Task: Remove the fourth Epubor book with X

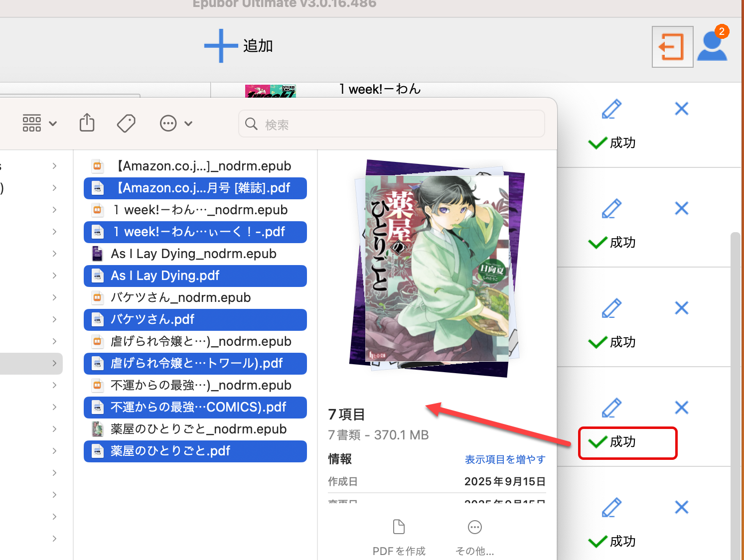Action: pos(682,408)
